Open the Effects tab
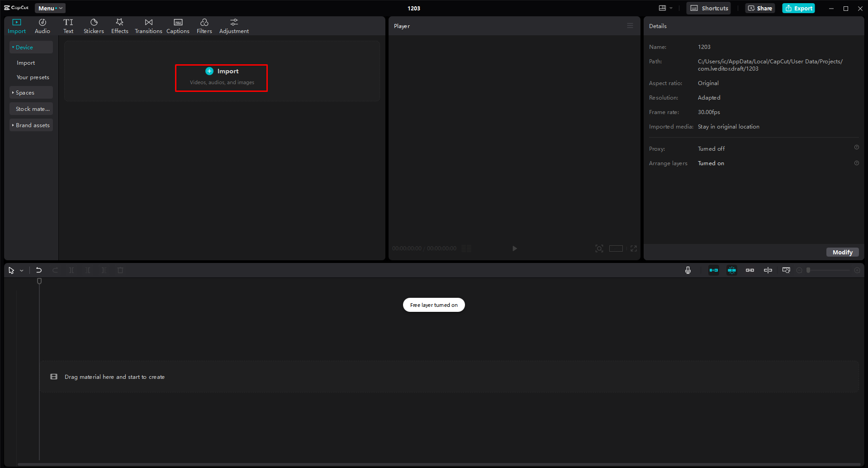 tap(120, 26)
